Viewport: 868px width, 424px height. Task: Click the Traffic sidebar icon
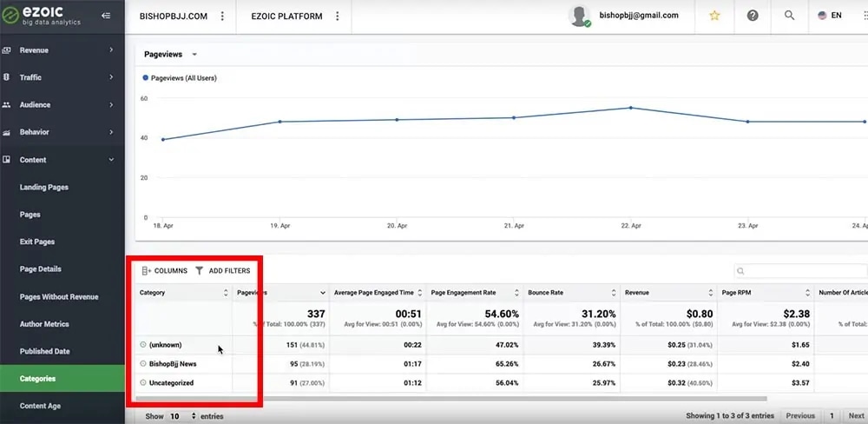pos(7,77)
